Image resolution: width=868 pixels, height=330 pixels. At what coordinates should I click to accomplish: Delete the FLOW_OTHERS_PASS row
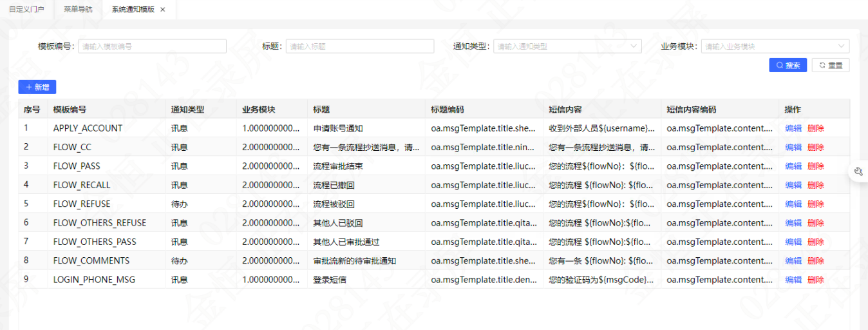[x=816, y=242]
